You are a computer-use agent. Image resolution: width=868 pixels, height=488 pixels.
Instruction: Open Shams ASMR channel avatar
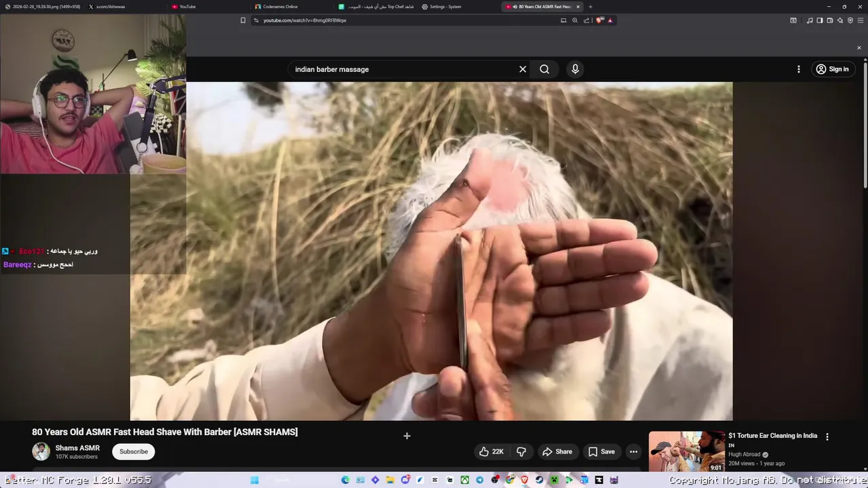click(x=41, y=451)
